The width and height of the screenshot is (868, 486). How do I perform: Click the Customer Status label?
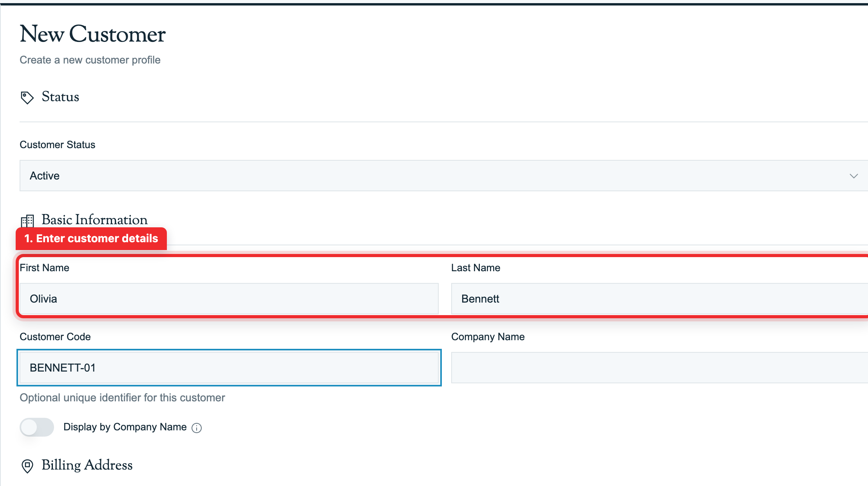tap(58, 145)
